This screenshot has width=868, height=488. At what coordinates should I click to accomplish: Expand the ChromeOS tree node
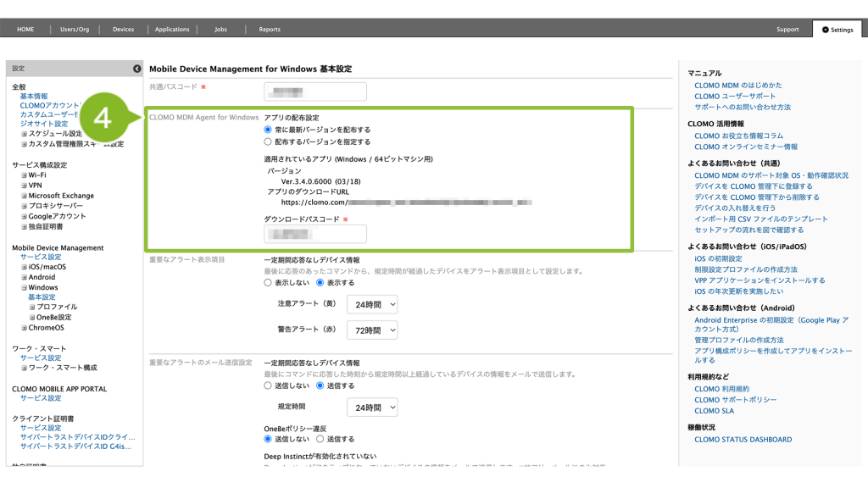point(24,328)
